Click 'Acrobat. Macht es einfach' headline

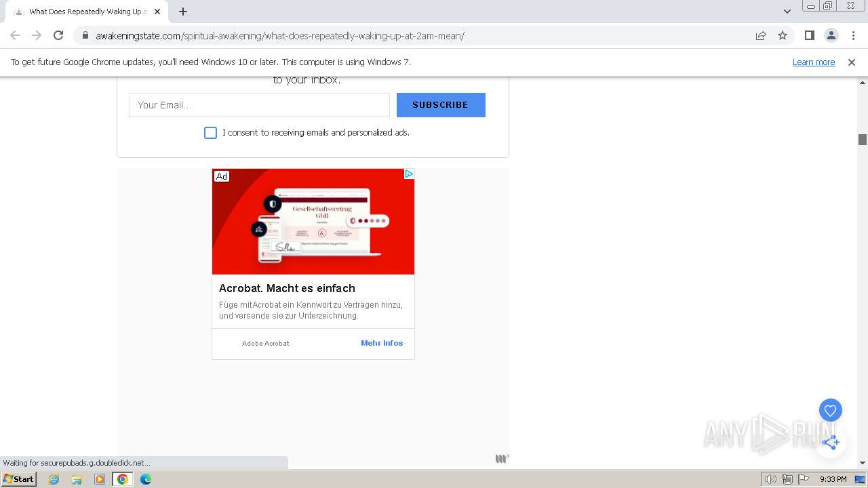[x=287, y=288]
